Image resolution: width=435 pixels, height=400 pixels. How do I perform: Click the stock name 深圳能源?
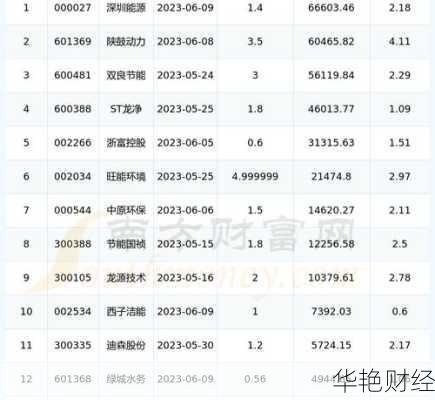pyautogui.click(x=126, y=8)
